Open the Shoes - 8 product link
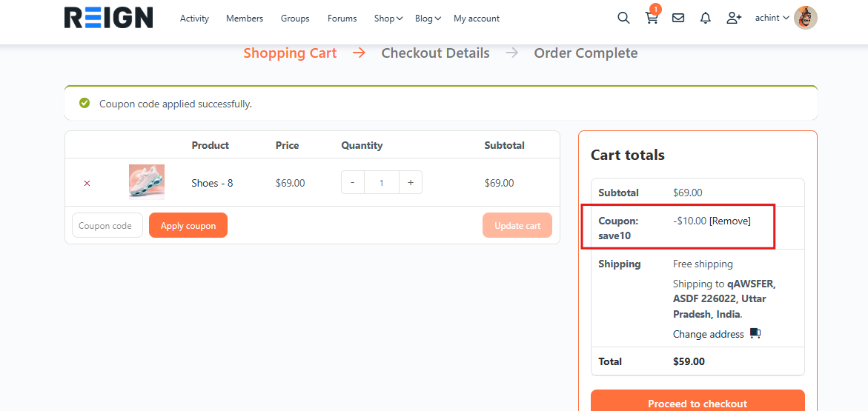 [x=212, y=183]
